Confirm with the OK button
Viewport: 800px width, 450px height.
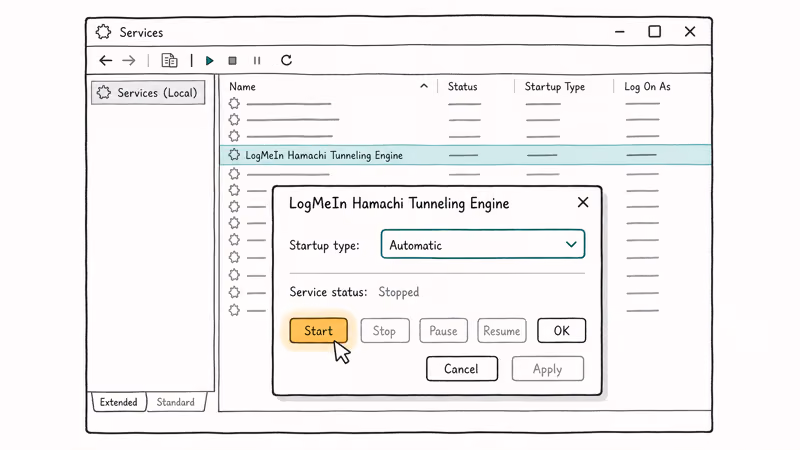561,331
